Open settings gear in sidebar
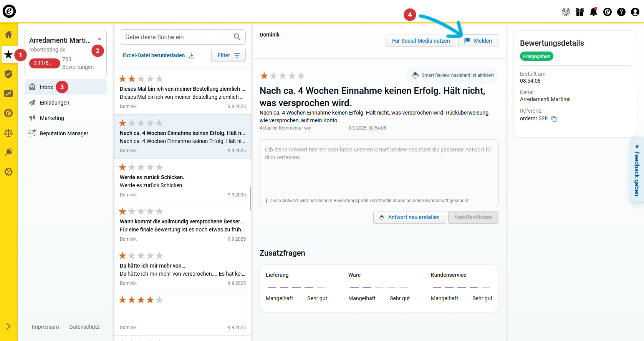The width and height of the screenshot is (644, 341). [x=8, y=172]
